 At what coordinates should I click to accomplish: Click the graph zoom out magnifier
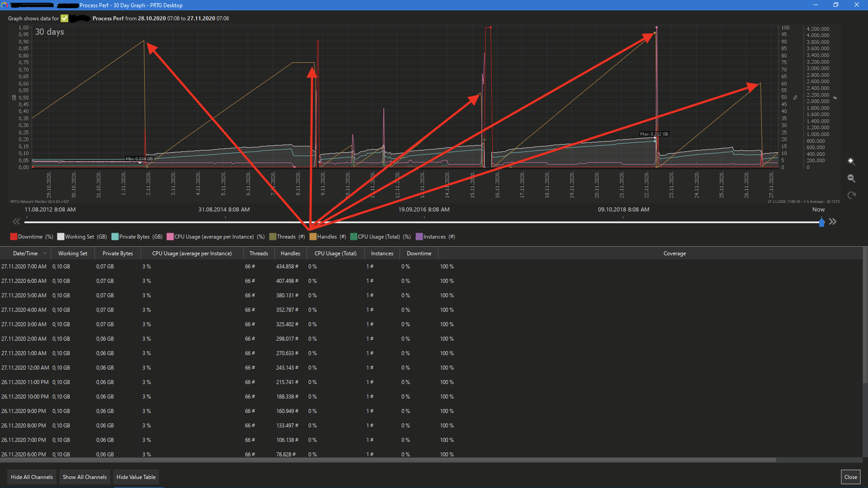[851, 178]
